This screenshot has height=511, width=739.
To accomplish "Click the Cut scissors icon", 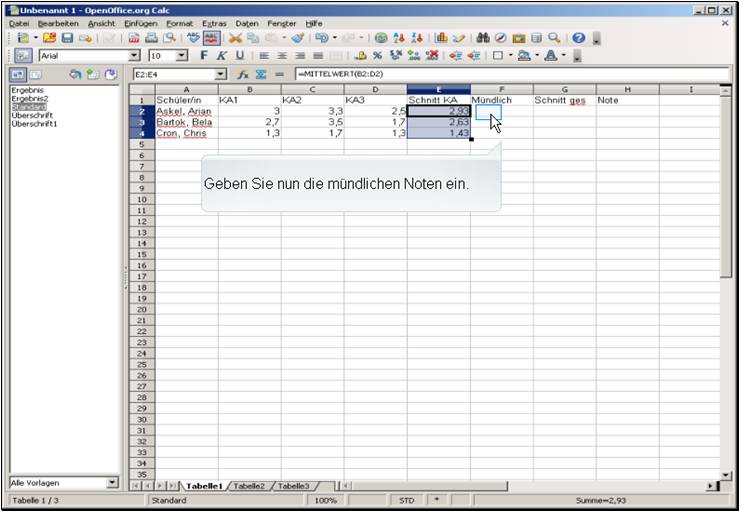I will tap(236, 38).
